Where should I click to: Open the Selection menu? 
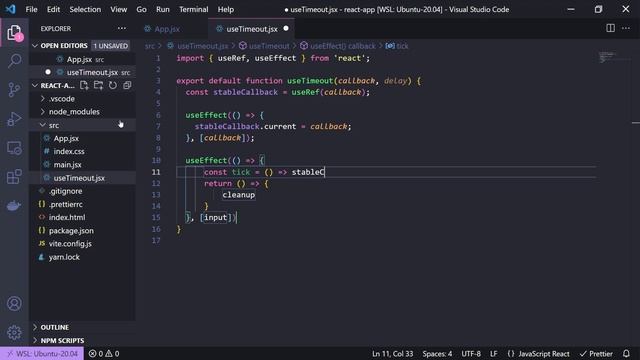coord(85,9)
